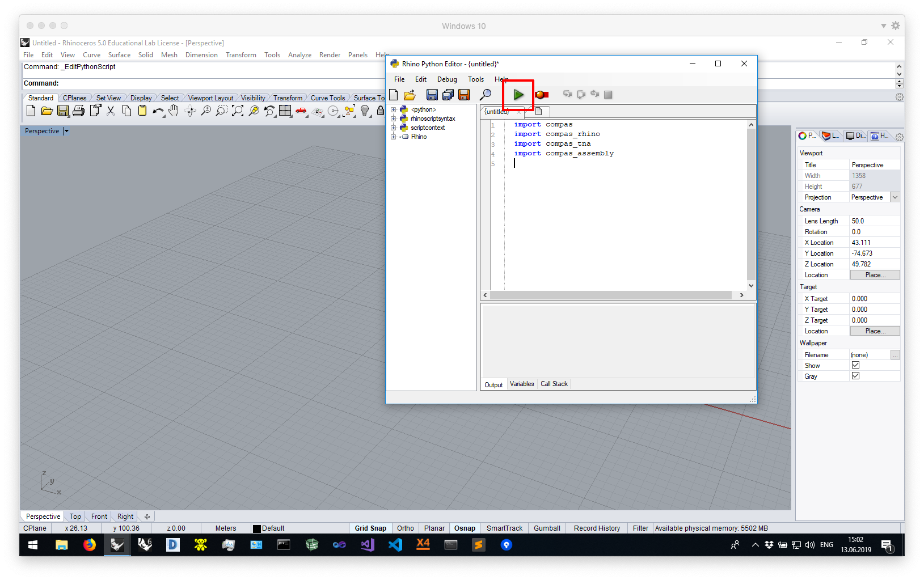The image size is (924, 580).
Task: Toggle the Gray wallpaper checkbox
Action: [x=855, y=376]
